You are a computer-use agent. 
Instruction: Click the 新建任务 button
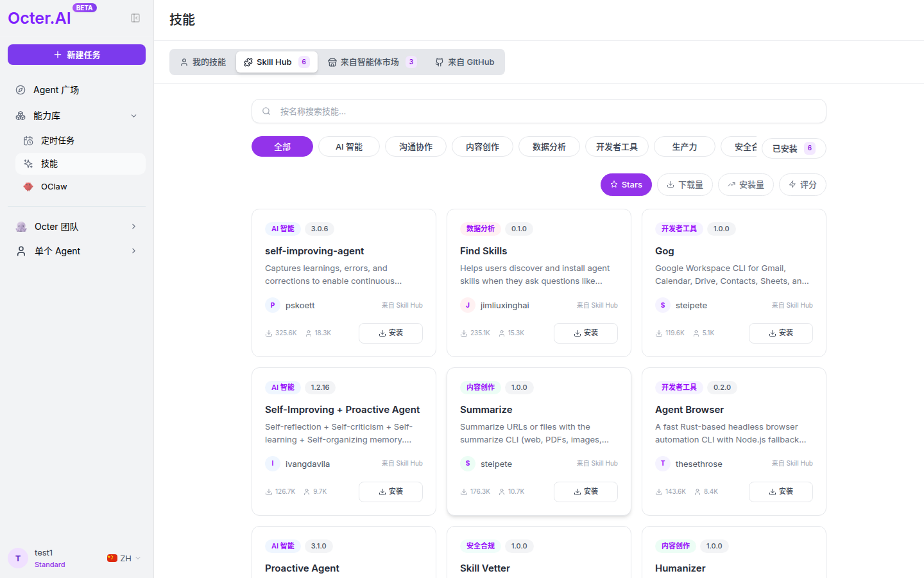pos(76,55)
